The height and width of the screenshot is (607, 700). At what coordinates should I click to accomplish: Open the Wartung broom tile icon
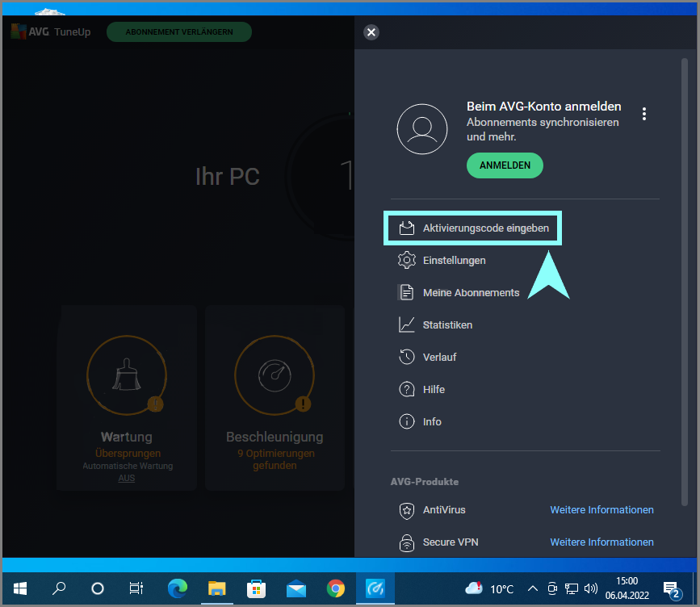(127, 375)
